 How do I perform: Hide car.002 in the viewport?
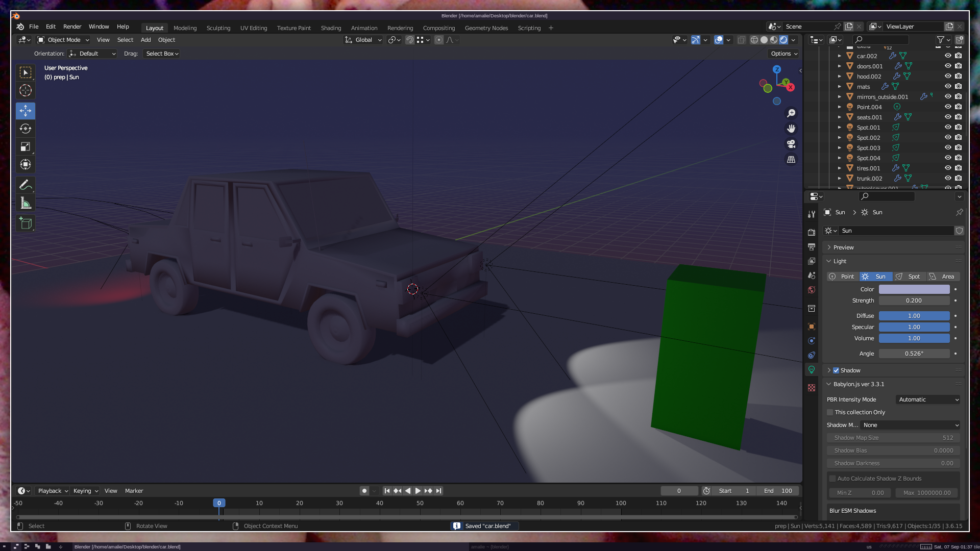[948, 56]
